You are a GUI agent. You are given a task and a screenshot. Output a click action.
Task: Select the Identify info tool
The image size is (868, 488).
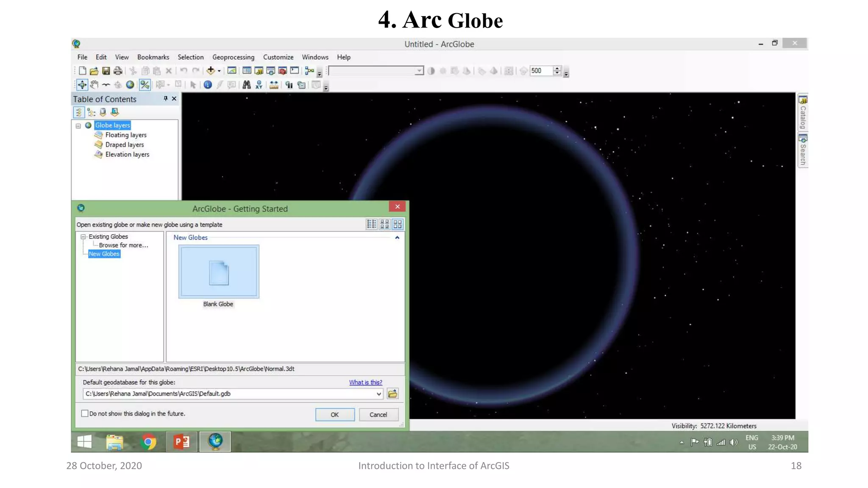click(208, 85)
